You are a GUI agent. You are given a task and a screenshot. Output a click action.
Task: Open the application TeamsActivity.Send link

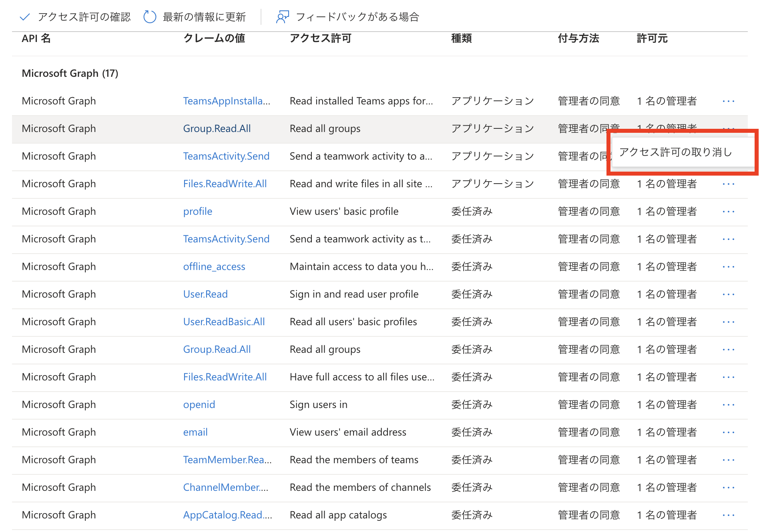[226, 156]
